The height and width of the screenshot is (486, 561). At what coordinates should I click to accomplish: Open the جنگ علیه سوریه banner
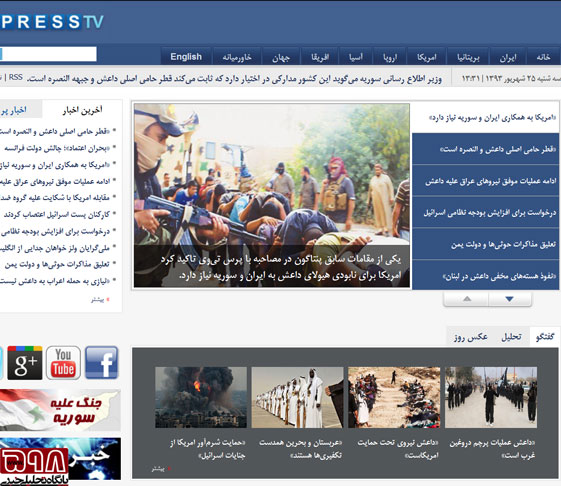(60, 410)
